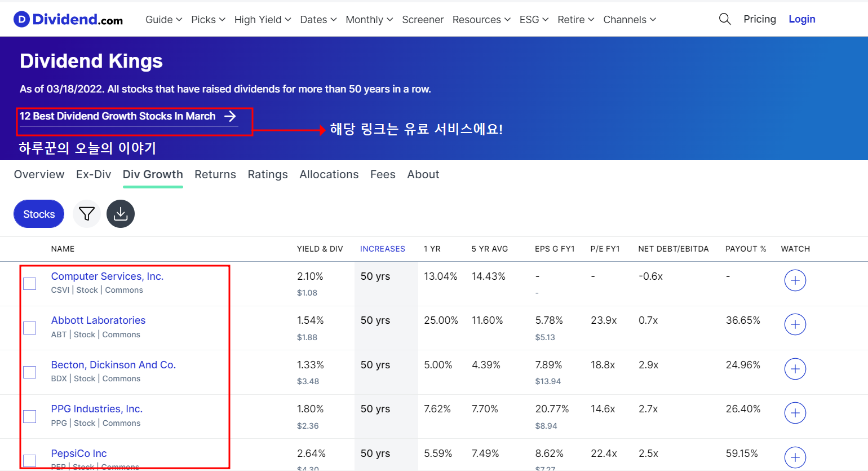Sort by the 5 YR AVG column header
This screenshot has height=471, width=868.
pos(490,249)
